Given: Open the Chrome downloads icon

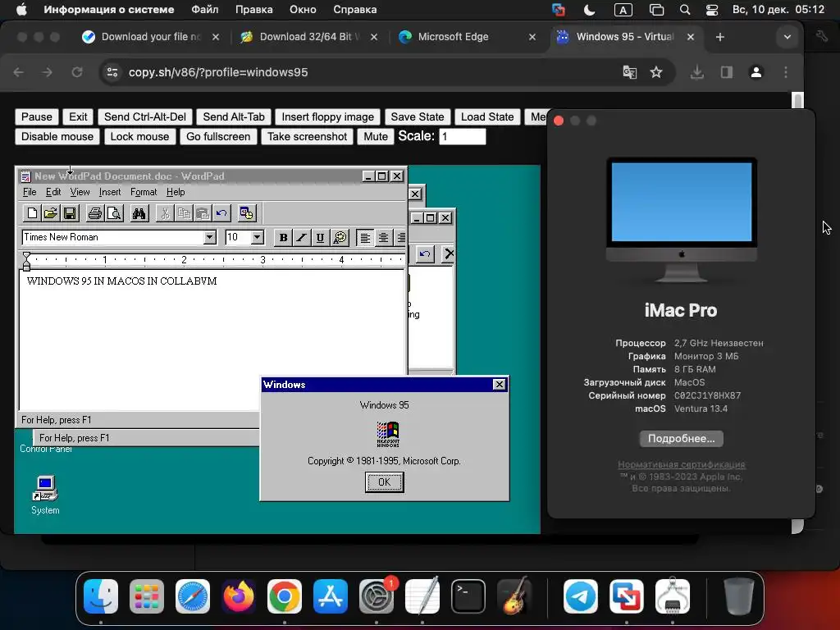Looking at the screenshot, I should pyautogui.click(x=697, y=72).
